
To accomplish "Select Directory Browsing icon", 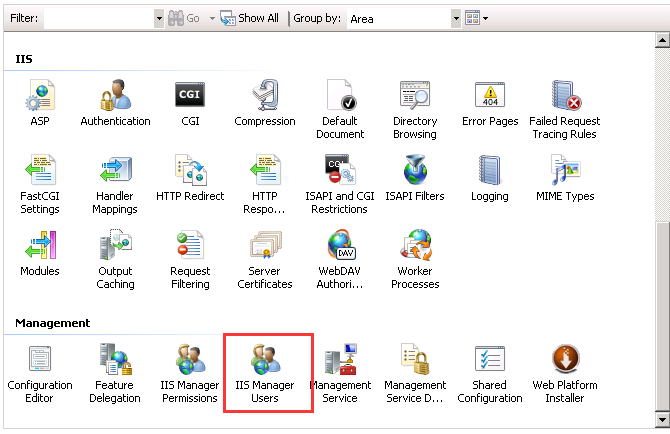I will (415, 94).
